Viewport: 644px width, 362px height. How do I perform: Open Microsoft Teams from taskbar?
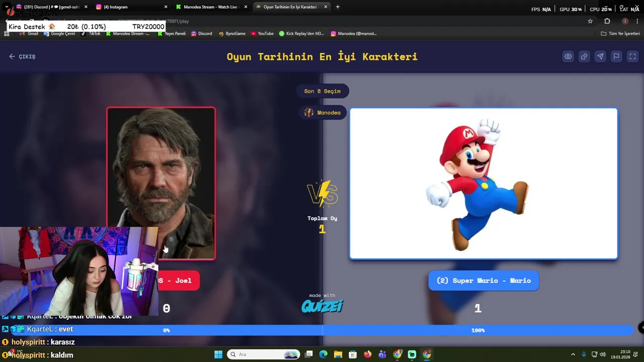(382, 354)
